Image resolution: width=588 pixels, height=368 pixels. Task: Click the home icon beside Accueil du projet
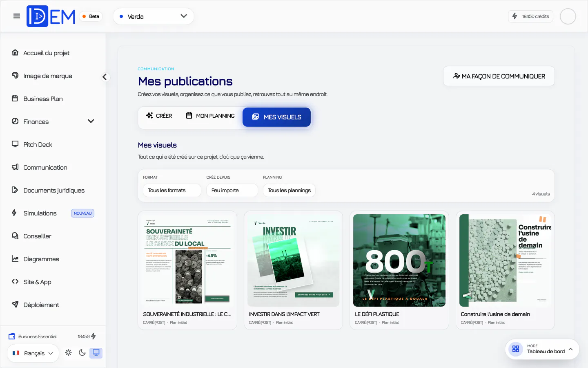pos(15,52)
